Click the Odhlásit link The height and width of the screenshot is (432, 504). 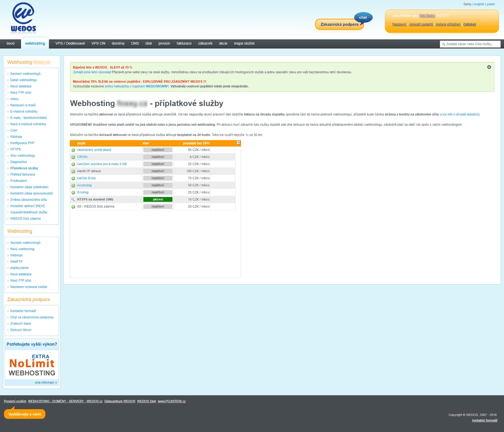click(469, 24)
